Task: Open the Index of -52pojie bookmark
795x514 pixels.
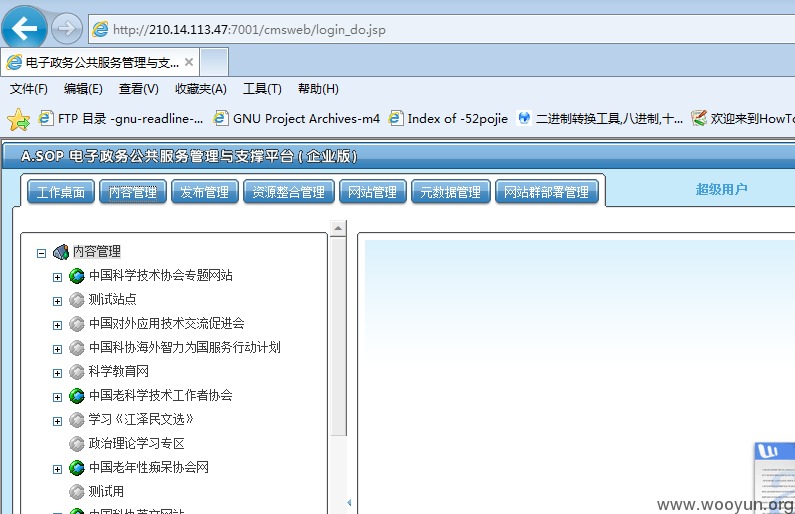Action: pos(448,119)
